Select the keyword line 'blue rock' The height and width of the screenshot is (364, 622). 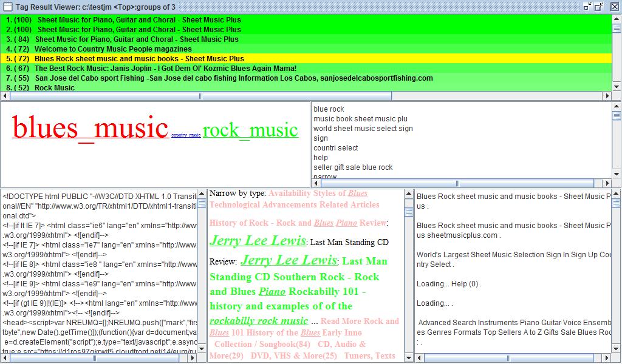[x=329, y=109]
